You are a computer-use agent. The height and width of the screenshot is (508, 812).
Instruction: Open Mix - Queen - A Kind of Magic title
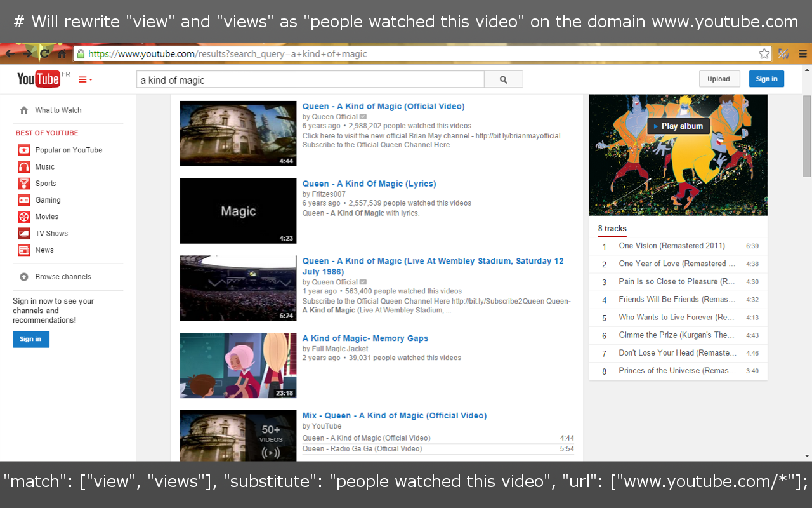(x=395, y=416)
